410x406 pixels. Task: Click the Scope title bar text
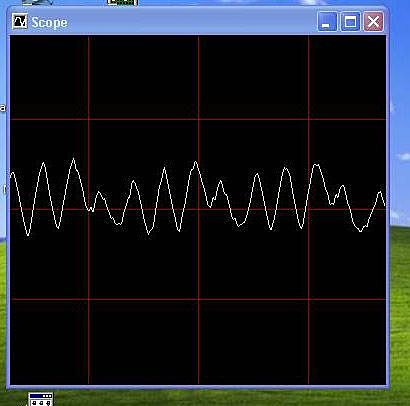point(49,22)
